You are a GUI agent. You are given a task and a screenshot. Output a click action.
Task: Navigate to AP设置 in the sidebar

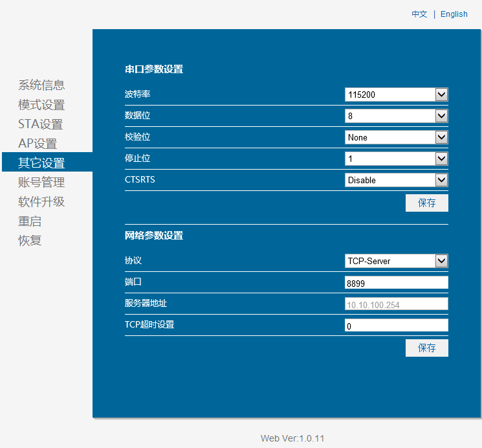[38, 144]
